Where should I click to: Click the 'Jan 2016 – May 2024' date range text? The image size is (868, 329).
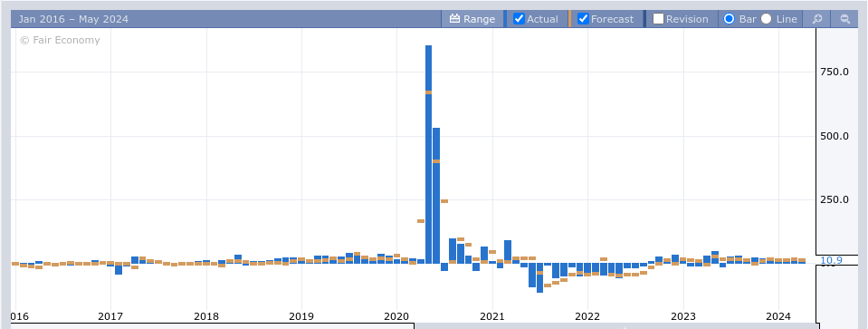tap(73, 19)
